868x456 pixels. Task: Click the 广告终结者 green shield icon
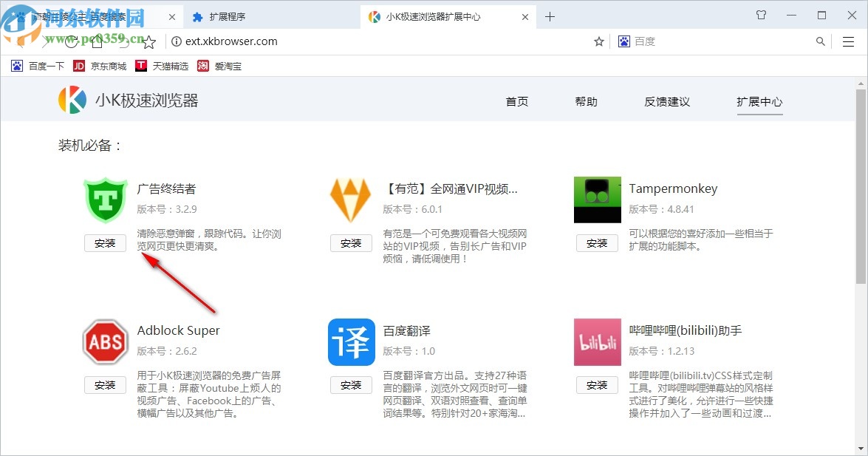pyautogui.click(x=105, y=200)
